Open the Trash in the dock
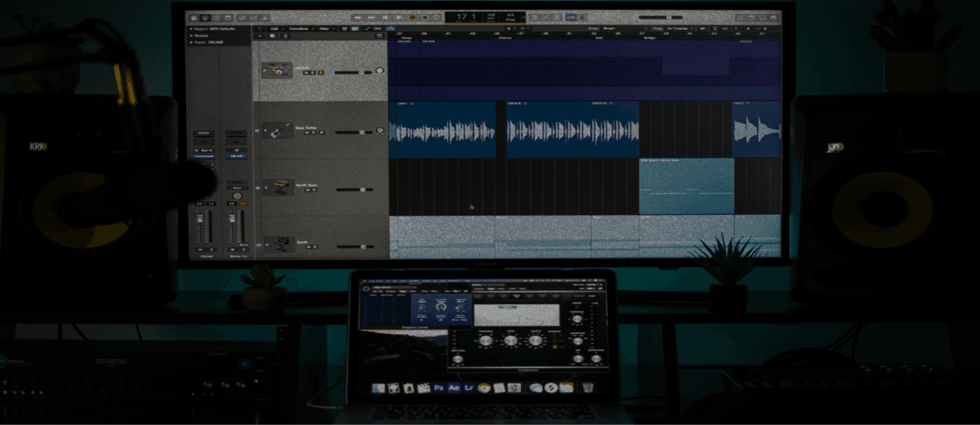This screenshot has width=980, height=425. [587, 388]
